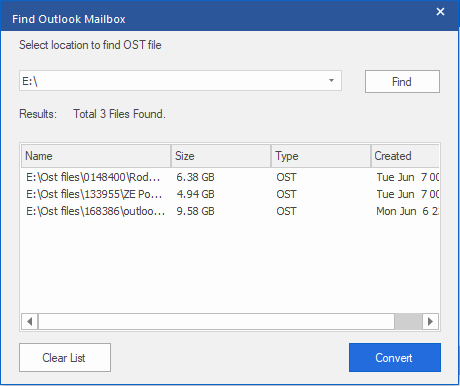This screenshot has width=460, height=386.
Task: Select the E:\Ost files\0148400\Rod... row
Action: (230, 177)
